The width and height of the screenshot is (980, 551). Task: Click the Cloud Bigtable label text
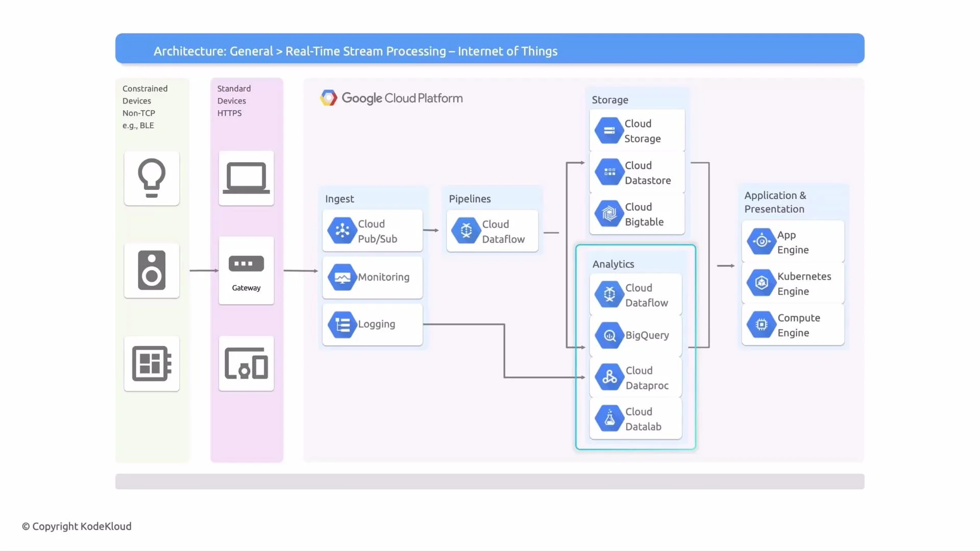click(x=644, y=214)
